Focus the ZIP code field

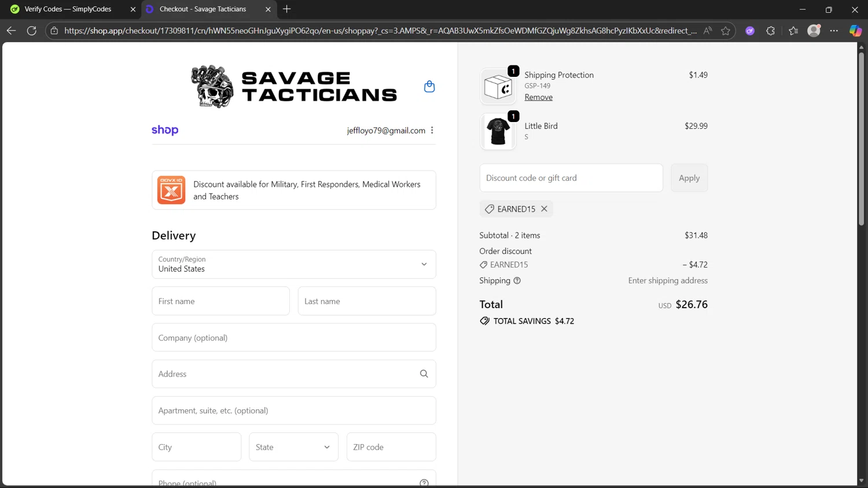(391, 447)
